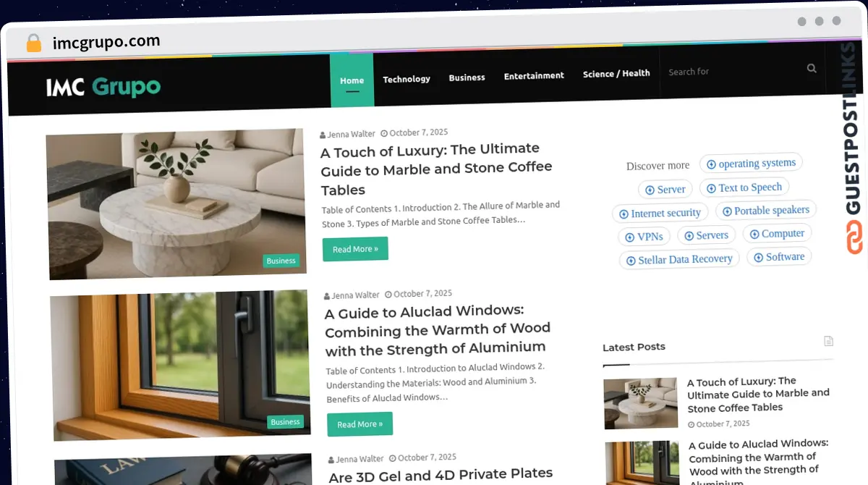This screenshot has height=485, width=868.
Task: Select the Software topic pill
Action: [x=779, y=257]
